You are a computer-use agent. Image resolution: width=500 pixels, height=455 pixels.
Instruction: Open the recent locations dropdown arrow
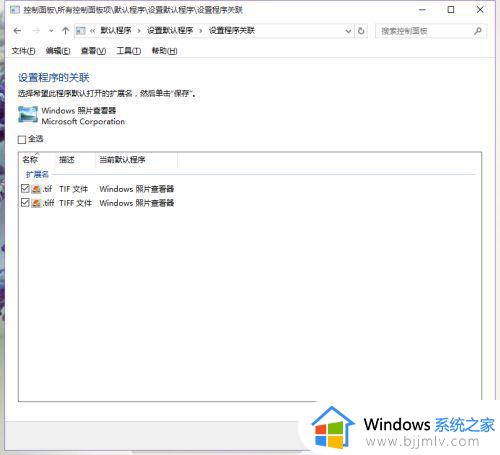pyautogui.click(x=51, y=31)
